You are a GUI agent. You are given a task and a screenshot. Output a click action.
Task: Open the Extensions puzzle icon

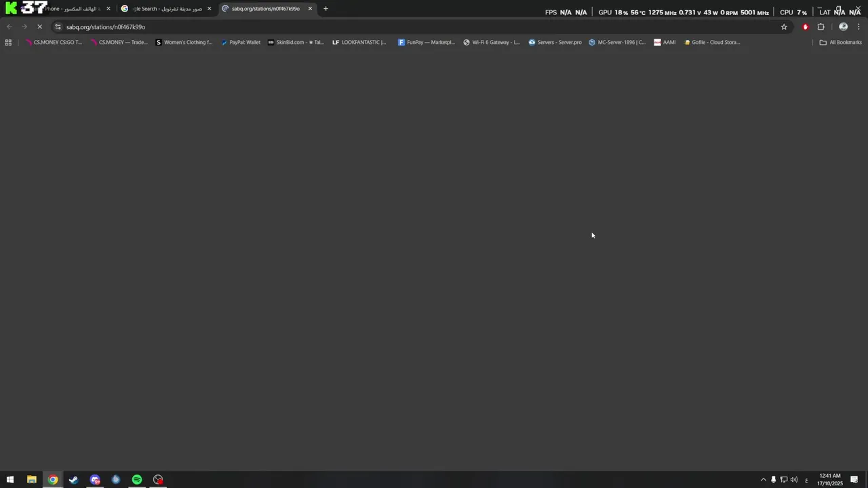click(x=821, y=27)
